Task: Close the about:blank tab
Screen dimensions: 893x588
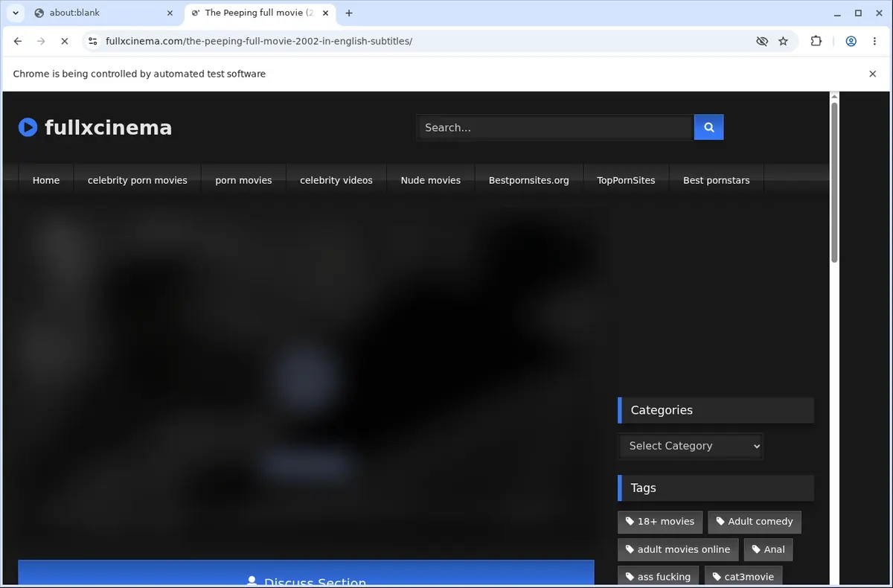Action: point(170,13)
